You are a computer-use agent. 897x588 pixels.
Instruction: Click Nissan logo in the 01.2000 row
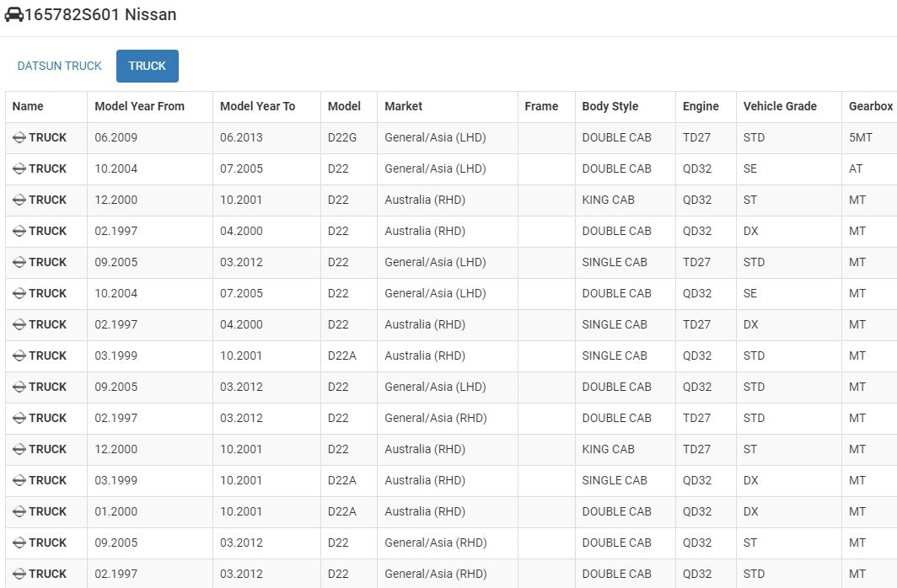(19, 511)
